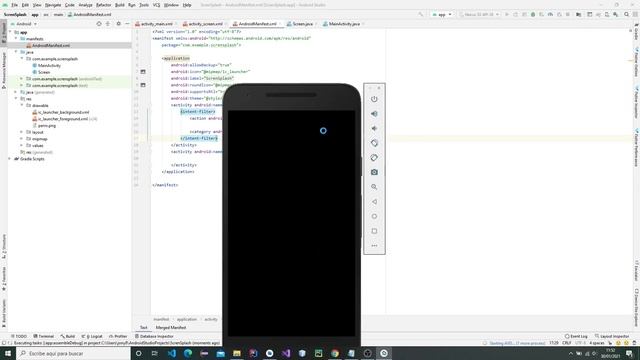Open the Build menu
The image size is (640, 360).
coord(120,5)
